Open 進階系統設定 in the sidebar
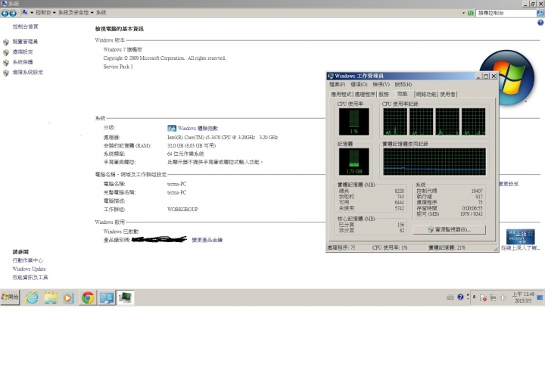The width and height of the screenshot is (545, 392). (x=28, y=73)
